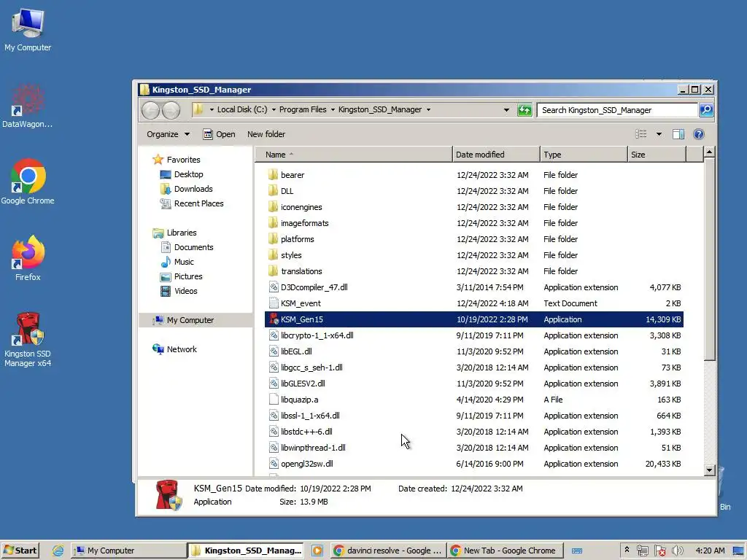Expand root folder path arrow
Viewport: 747px width, 560px height.
(x=212, y=109)
